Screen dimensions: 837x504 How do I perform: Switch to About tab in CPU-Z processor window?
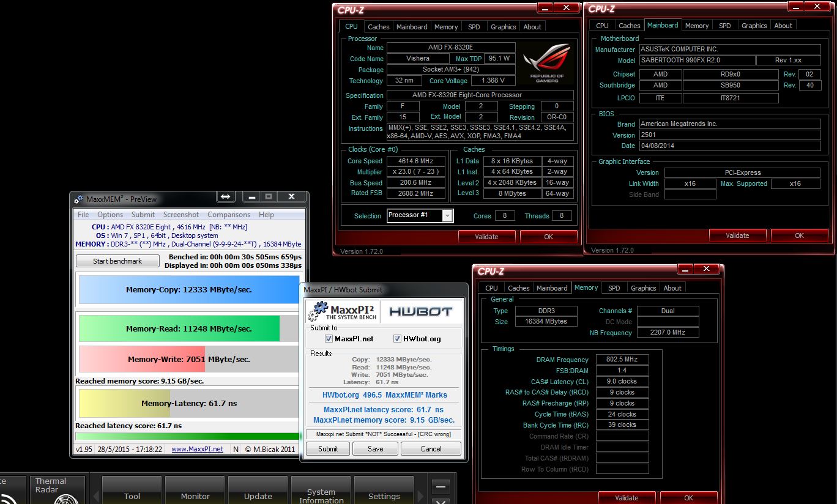pos(532,27)
